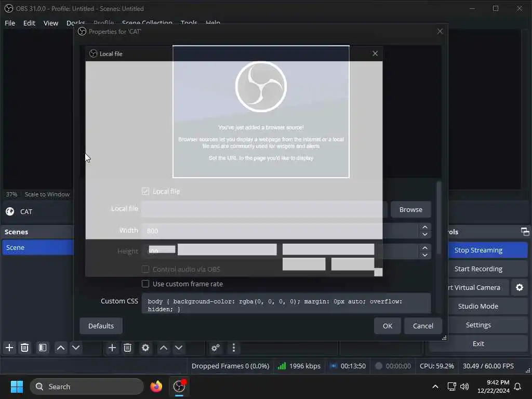Open advanced audio properties gears icon
The width and height of the screenshot is (532, 399).
click(x=216, y=348)
